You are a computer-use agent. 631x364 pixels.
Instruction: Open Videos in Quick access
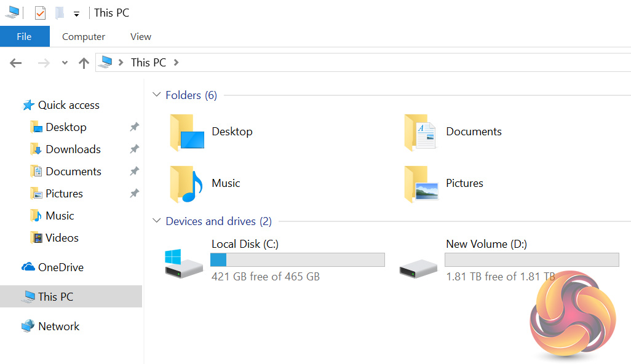62,238
